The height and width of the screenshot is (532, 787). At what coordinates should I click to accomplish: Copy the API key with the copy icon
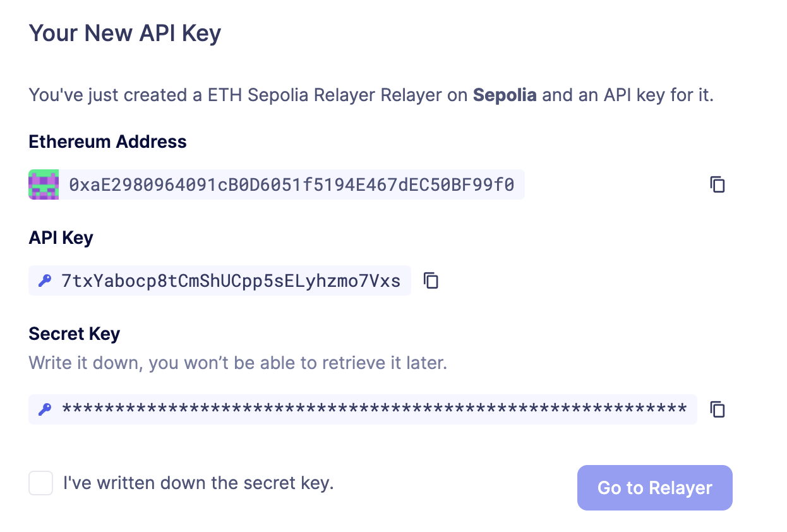pos(431,281)
